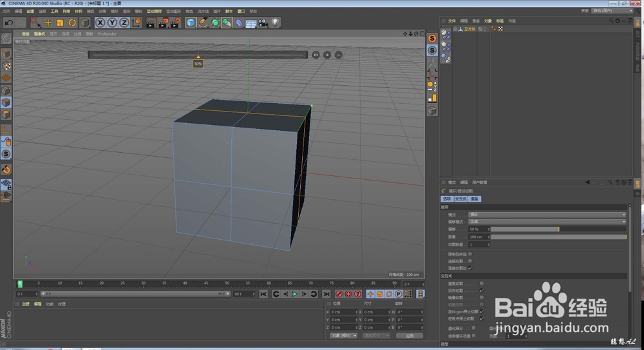Switch to Edges mode

pos(6,102)
